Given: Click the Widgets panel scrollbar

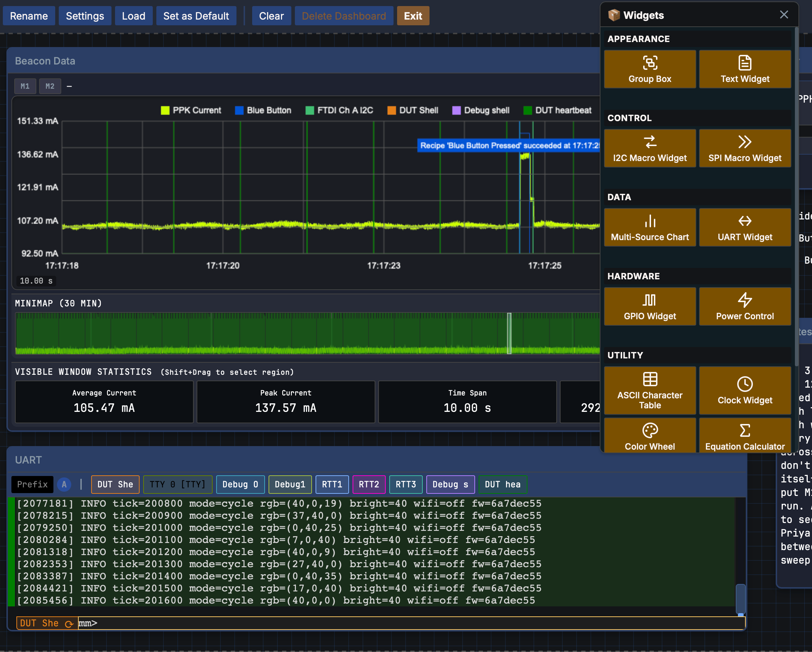Looking at the screenshot, I should point(797,196).
